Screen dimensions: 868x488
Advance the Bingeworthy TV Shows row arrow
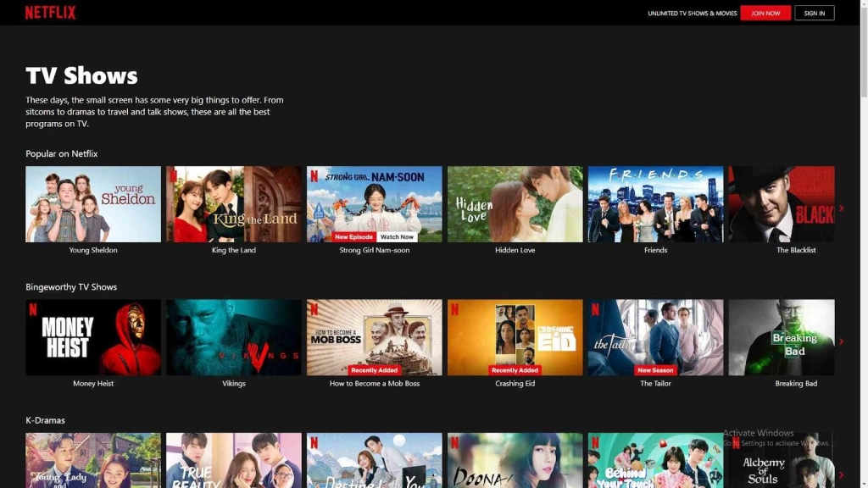click(842, 342)
